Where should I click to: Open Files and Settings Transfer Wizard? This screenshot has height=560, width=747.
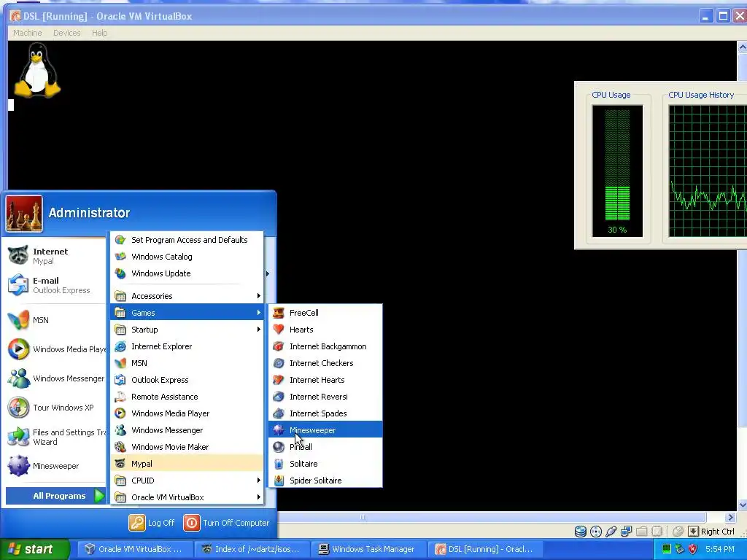coord(55,437)
